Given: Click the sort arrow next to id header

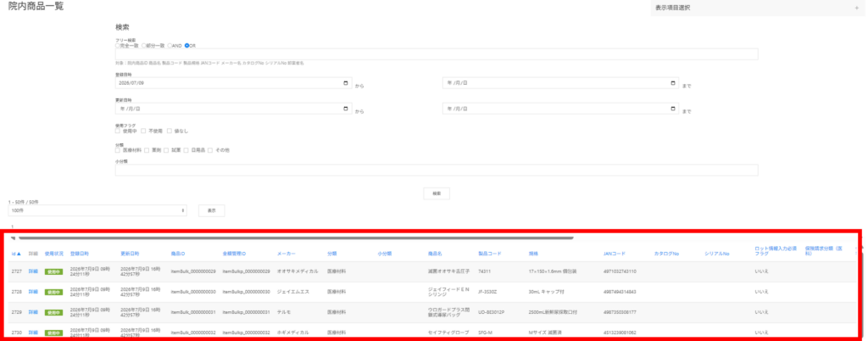Looking at the screenshot, I should coord(19,254).
